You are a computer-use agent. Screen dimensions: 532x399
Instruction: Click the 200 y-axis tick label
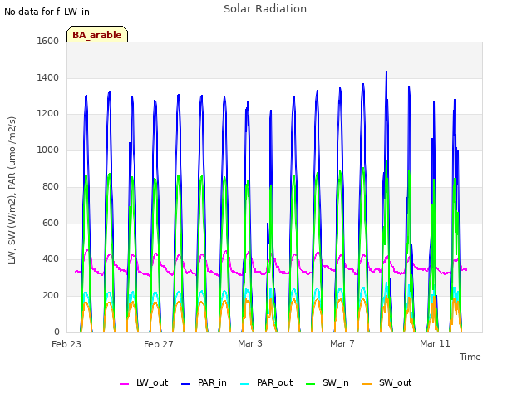(51, 296)
